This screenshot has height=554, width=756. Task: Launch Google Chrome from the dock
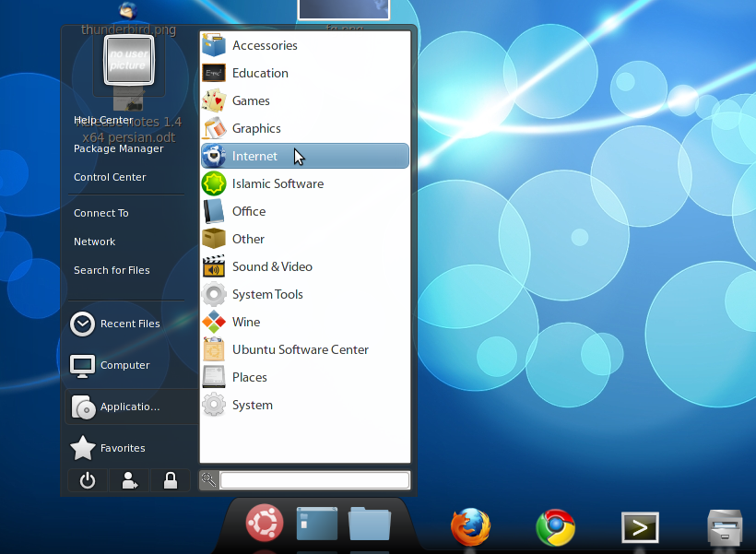click(555, 527)
